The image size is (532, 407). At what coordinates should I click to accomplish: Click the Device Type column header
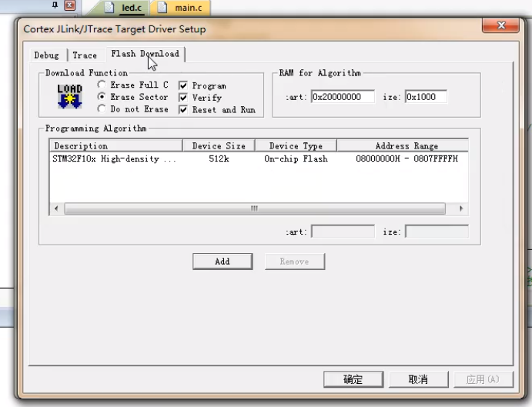(296, 146)
